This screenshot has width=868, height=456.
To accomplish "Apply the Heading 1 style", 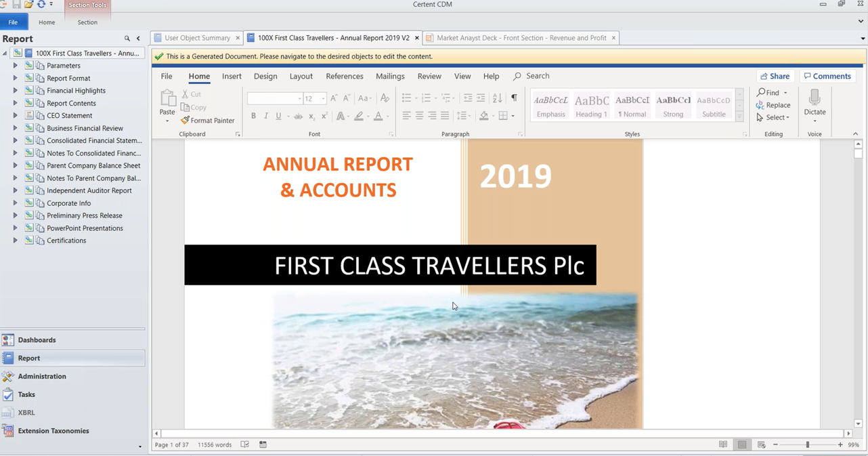I will pyautogui.click(x=591, y=106).
